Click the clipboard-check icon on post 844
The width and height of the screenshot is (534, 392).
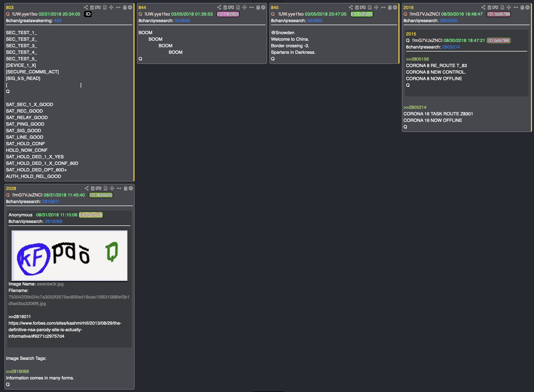tap(225, 8)
